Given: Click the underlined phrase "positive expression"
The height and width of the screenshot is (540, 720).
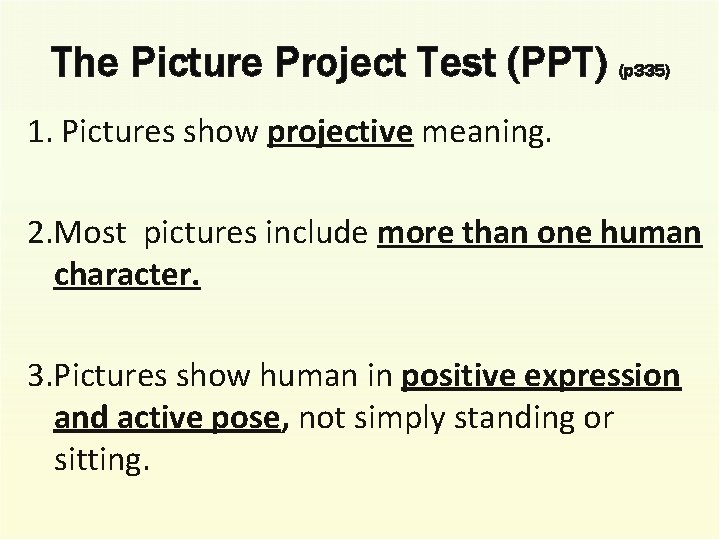Looking at the screenshot, I should tap(540, 377).
